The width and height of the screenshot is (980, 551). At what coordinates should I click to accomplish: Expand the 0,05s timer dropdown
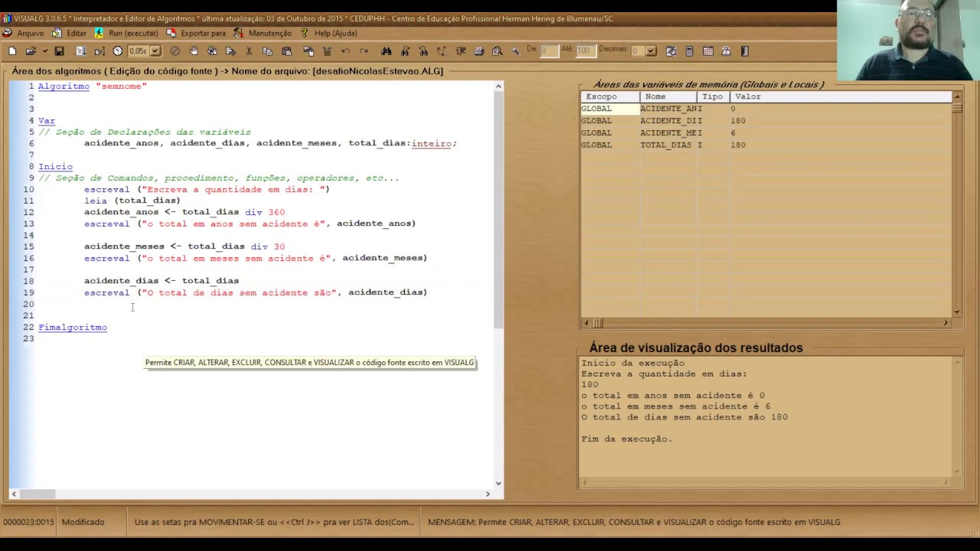[x=155, y=51]
